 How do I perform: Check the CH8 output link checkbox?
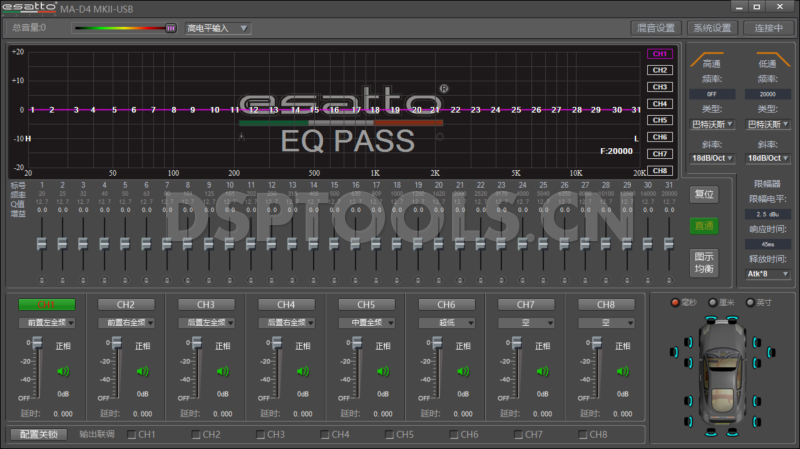coord(583,435)
